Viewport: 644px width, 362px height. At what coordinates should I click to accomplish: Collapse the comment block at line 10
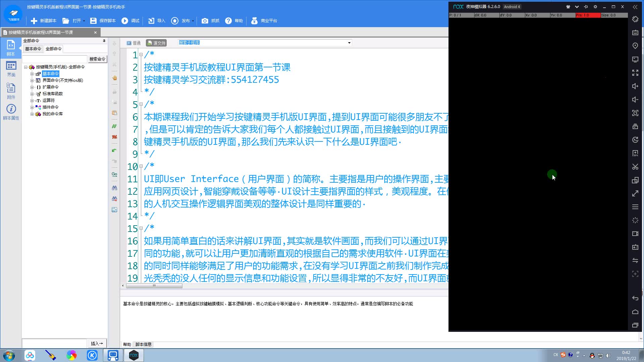coord(141,166)
